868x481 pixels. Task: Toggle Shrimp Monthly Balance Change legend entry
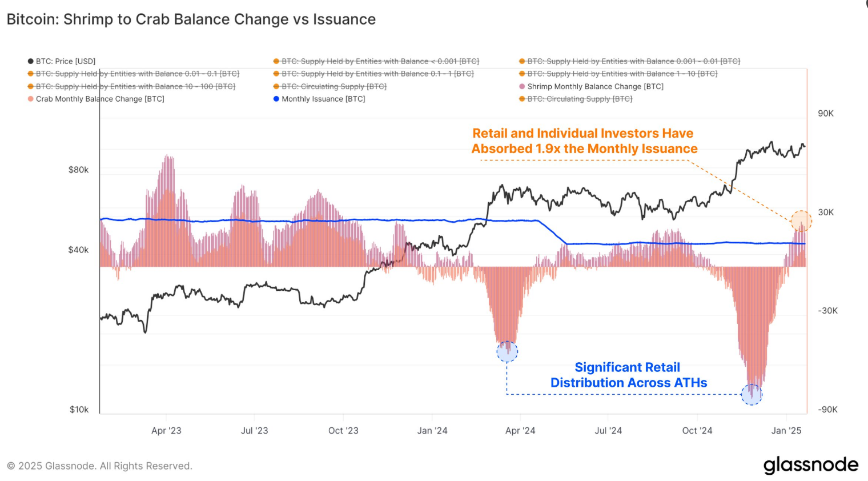591,87
